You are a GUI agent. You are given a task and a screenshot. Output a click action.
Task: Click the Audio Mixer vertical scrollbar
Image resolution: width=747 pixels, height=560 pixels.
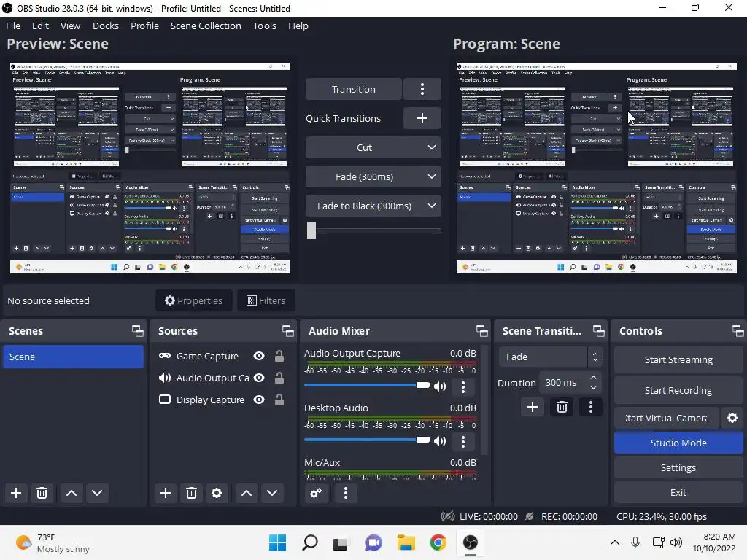click(x=484, y=400)
